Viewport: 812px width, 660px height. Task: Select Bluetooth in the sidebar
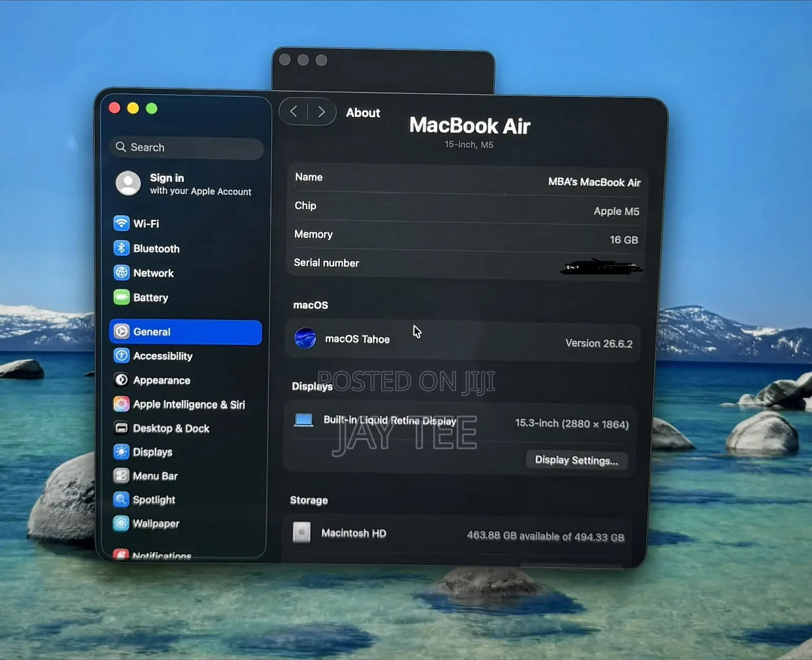(x=186, y=248)
